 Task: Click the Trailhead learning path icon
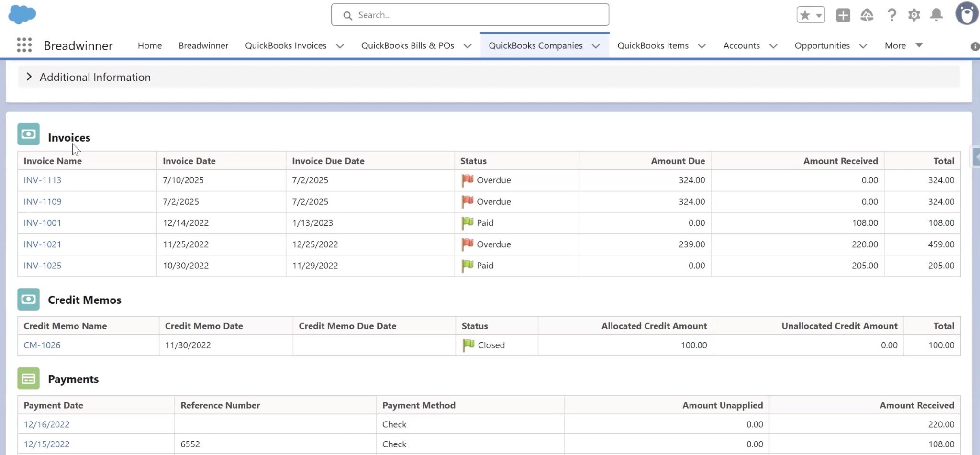tap(867, 15)
